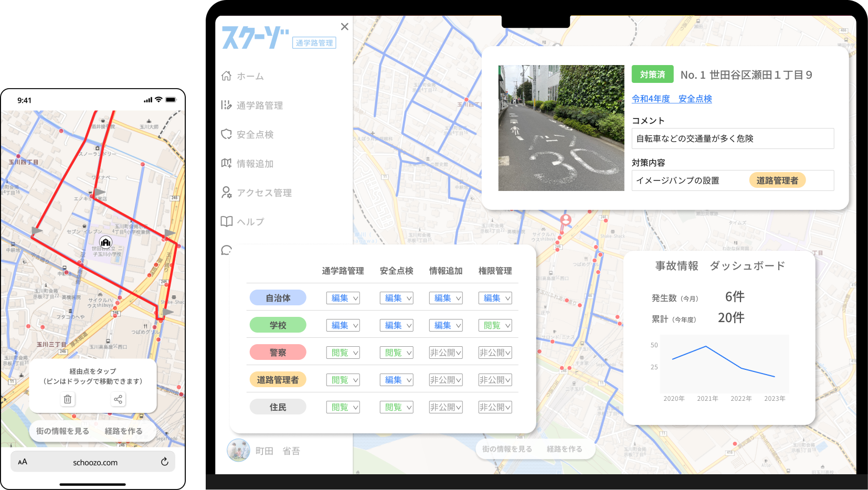Expand 自治体 通学路管理 permission dropdown
The width and height of the screenshot is (868, 490).
pyautogui.click(x=343, y=298)
